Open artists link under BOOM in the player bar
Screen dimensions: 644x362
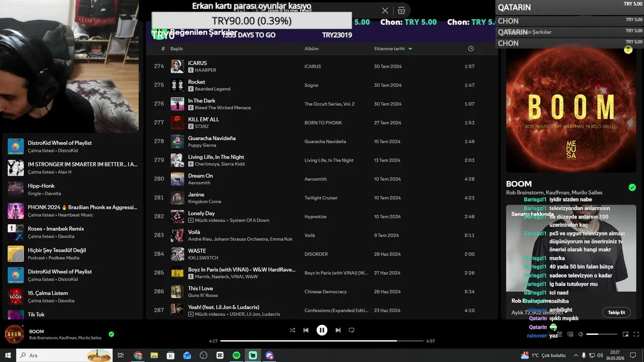pos(65,338)
